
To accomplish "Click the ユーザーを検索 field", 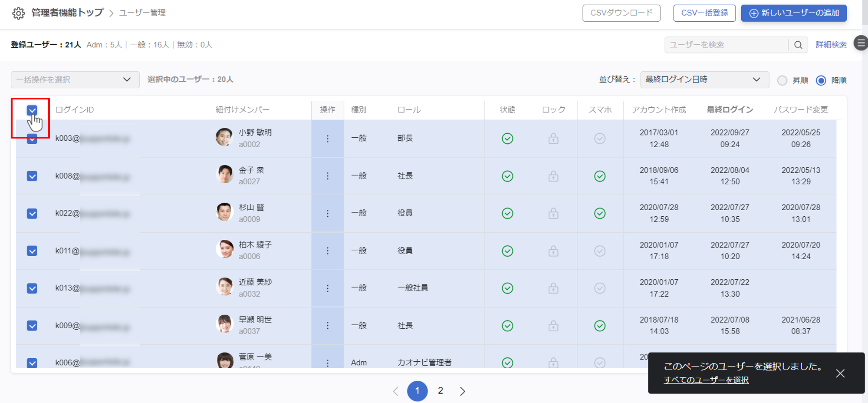I will 726,45.
